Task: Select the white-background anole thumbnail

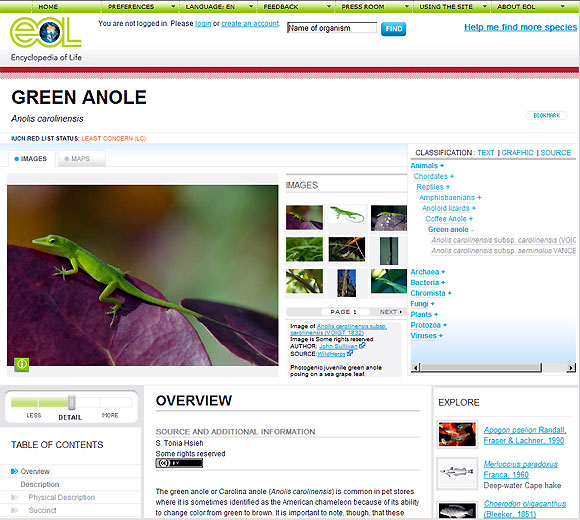Action: 347,217
